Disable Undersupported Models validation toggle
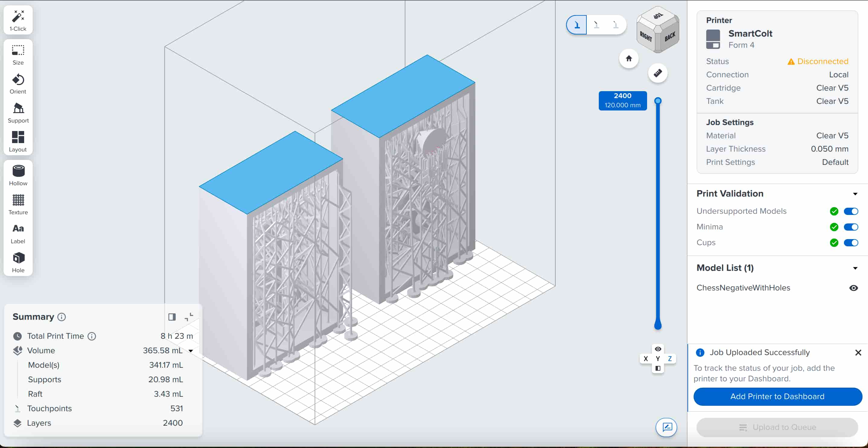The image size is (868, 448). coord(850,211)
